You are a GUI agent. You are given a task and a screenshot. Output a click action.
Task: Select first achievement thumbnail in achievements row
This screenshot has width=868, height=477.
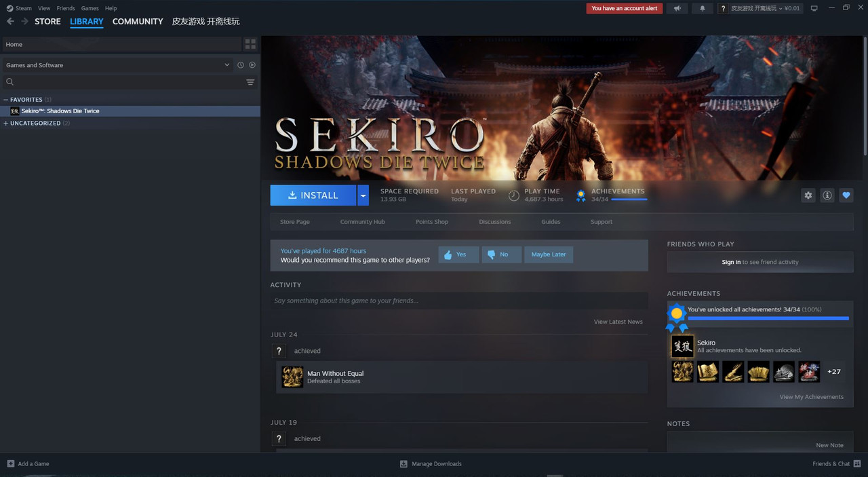(x=682, y=372)
